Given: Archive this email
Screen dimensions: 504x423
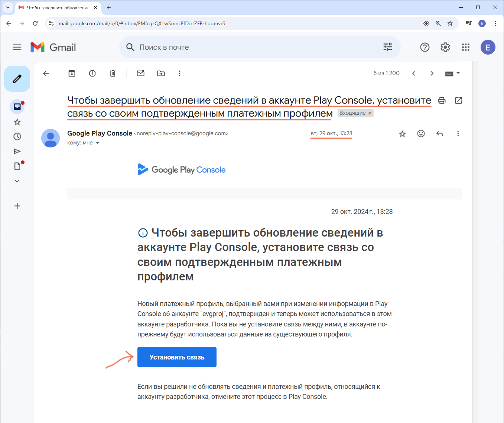Looking at the screenshot, I should pyautogui.click(x=72, y=73).
